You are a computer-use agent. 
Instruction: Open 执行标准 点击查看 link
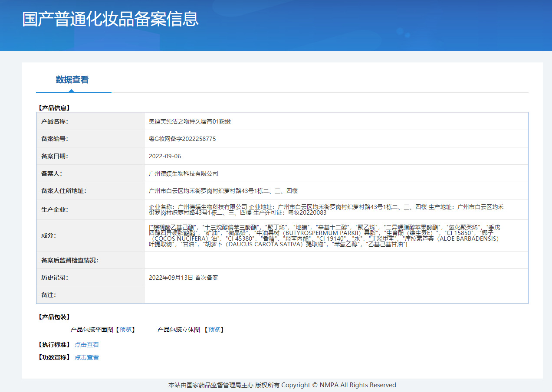pyautogui.click(x=87, y=345)
